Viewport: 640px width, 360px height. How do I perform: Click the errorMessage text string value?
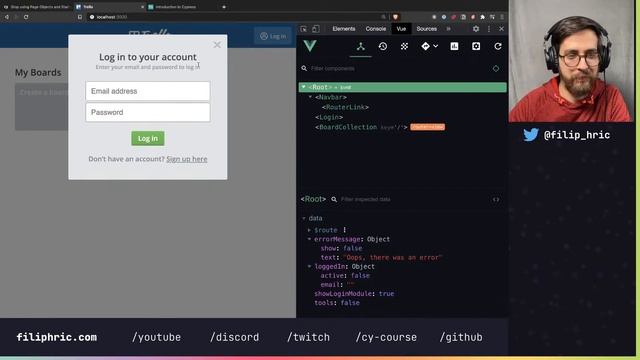click(393, 258)
